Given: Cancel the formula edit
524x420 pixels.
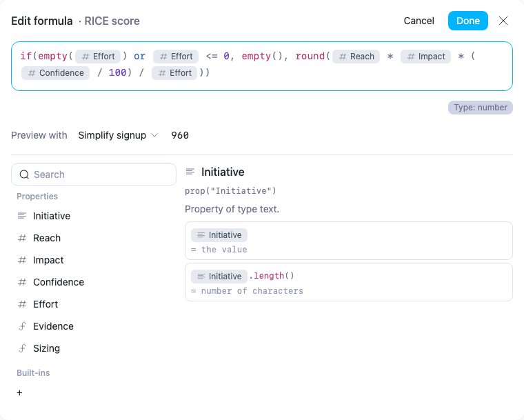Looking at the screenshot, I should pos(419,21).
